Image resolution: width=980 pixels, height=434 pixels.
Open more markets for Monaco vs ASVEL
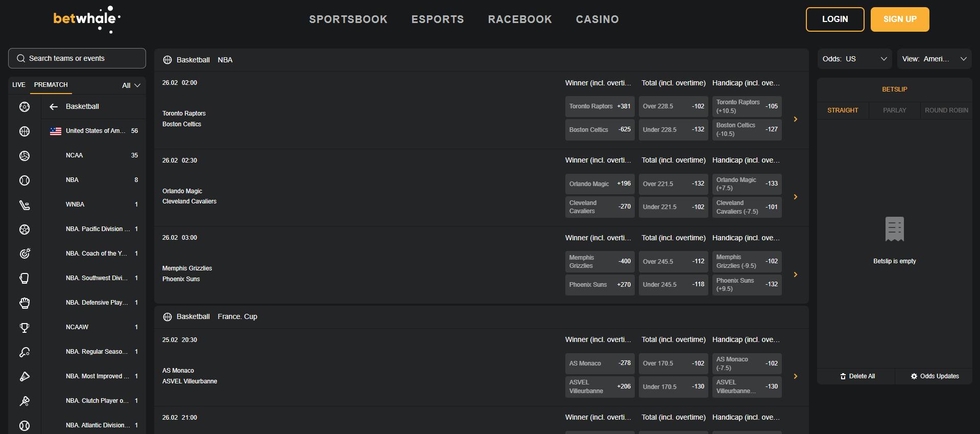pyautogui.click(x=796, y=376)
